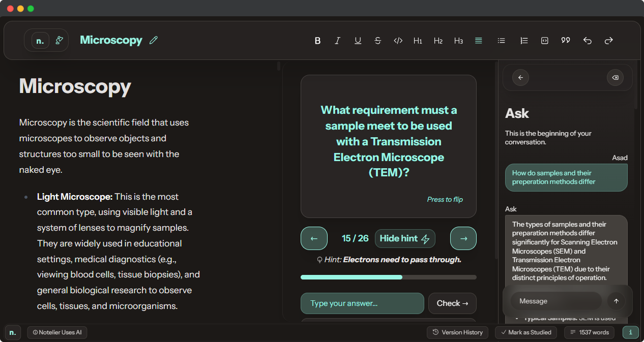Flip the TEM flashcard
The width and height of the screenshot is (644, 342).
click(388, 146)
